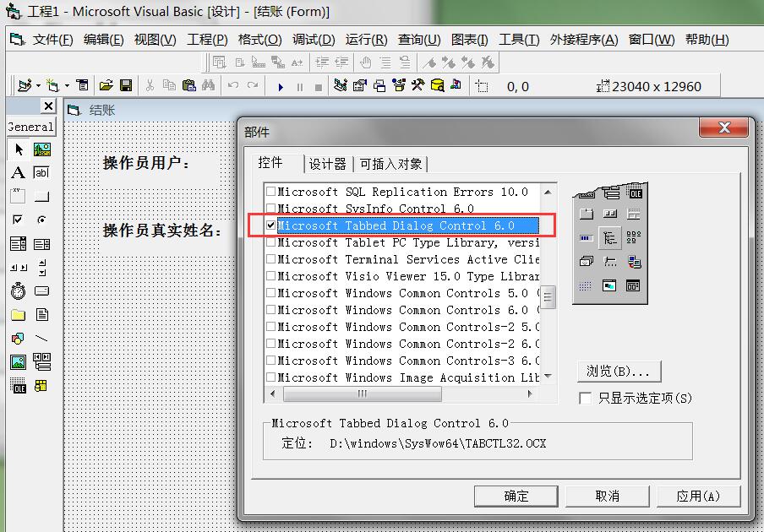Viewport: 764px width, 532px height.
Task: Show the Toolbox using hammer-wrench icon
Action: pyautogui.click(x=417, y=85)
